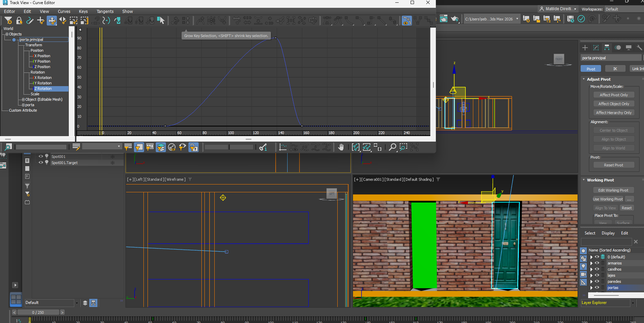This screenshot has width=644, height=323.
Task: Select the Slide Keys tool
Action: [63, 21]
